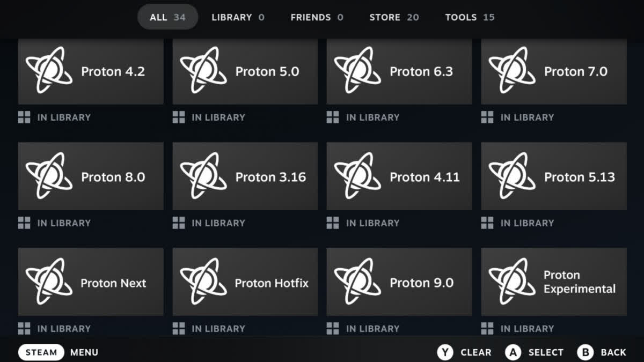
Task: Switch to the Store tab
Action: [393, 17]
